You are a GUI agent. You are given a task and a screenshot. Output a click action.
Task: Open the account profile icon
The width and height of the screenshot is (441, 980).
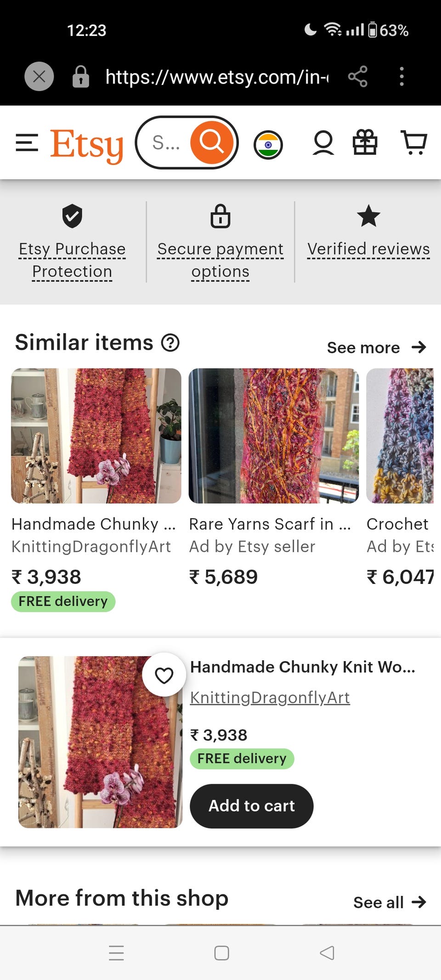pos(323,143)
